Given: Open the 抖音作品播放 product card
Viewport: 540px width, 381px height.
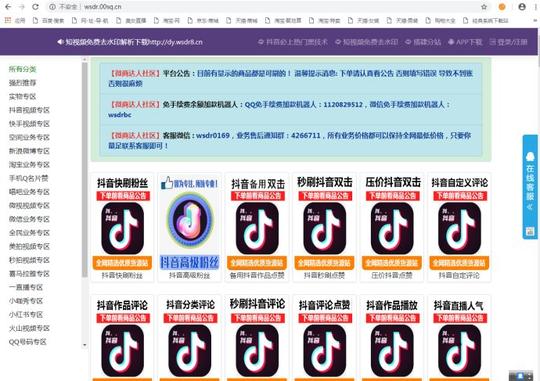Looking at the screenshot, I should pos(392,338).
